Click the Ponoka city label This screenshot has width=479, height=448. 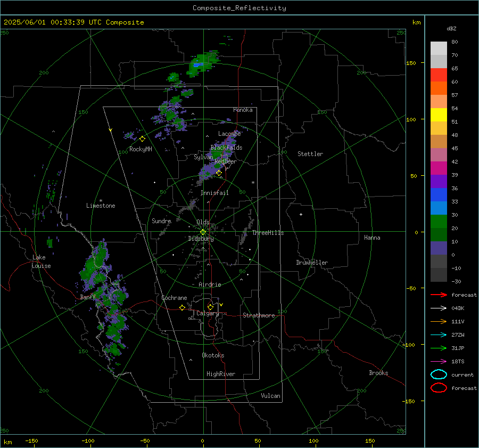[x=243, y=110]
